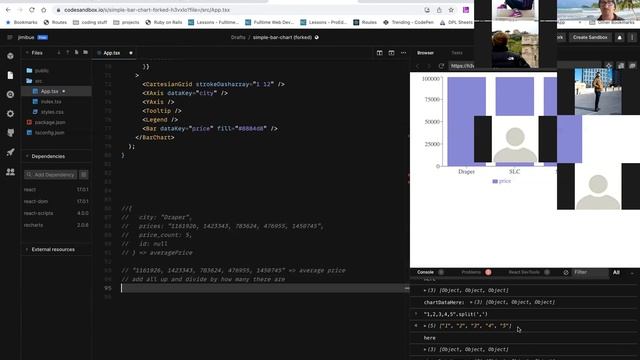Click the preview URL field

click(462, 66)
